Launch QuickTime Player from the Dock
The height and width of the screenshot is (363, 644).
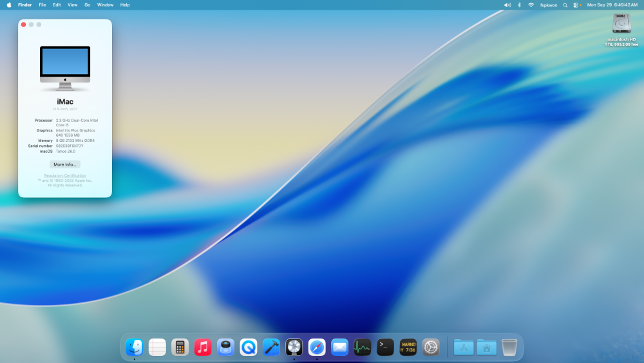pos(249,347)
